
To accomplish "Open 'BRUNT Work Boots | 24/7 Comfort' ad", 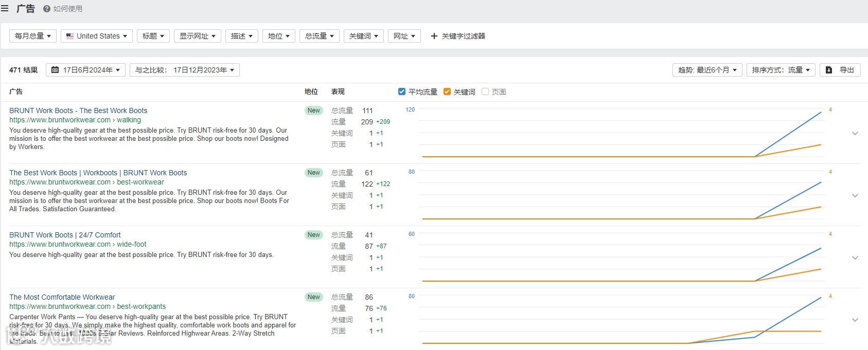I will point(65,235).
